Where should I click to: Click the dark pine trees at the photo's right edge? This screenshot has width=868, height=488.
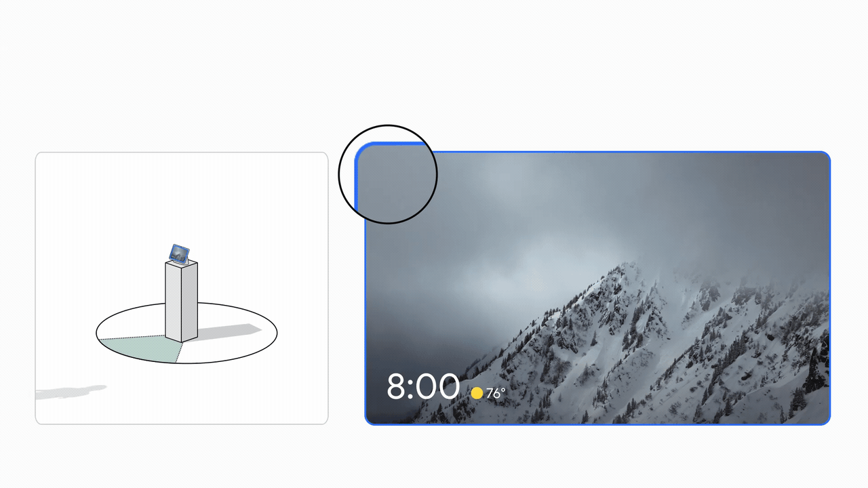point(814,380)
